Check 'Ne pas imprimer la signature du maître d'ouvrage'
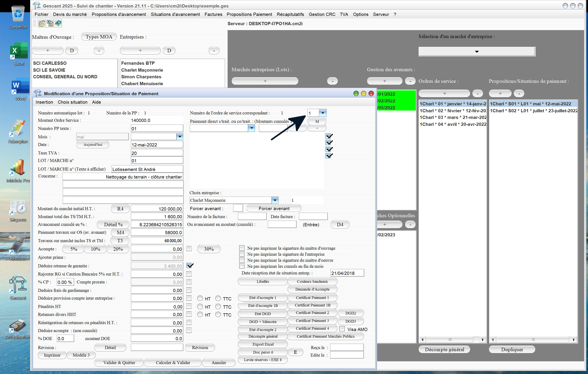 click(x=242, y=248)
